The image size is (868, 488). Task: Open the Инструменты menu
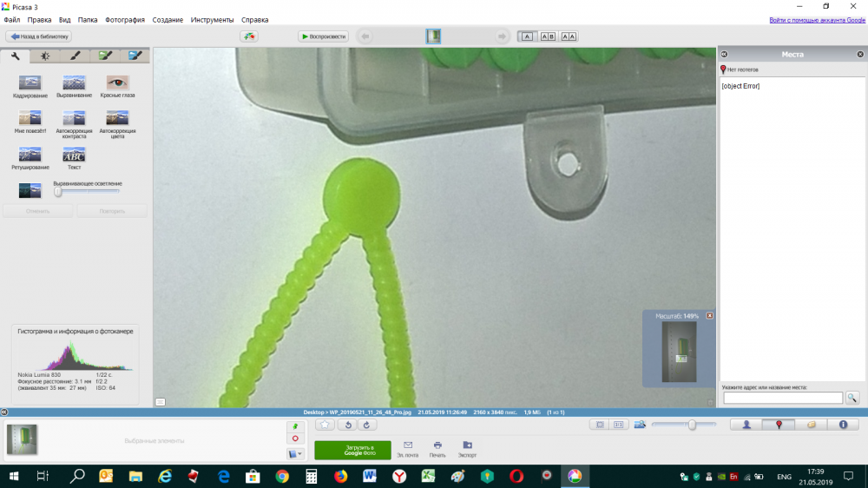coord(212,19)
